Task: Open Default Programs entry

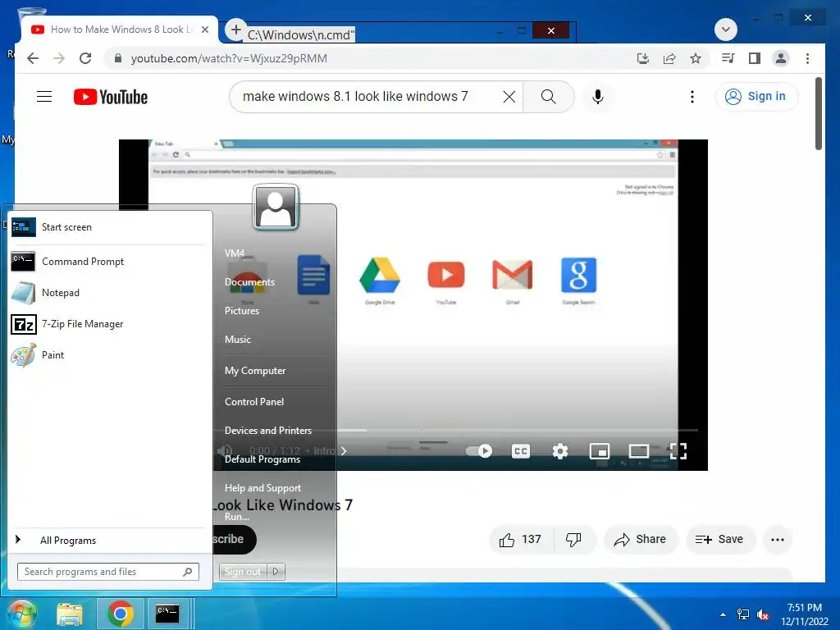Action: (x=262, y=459)
